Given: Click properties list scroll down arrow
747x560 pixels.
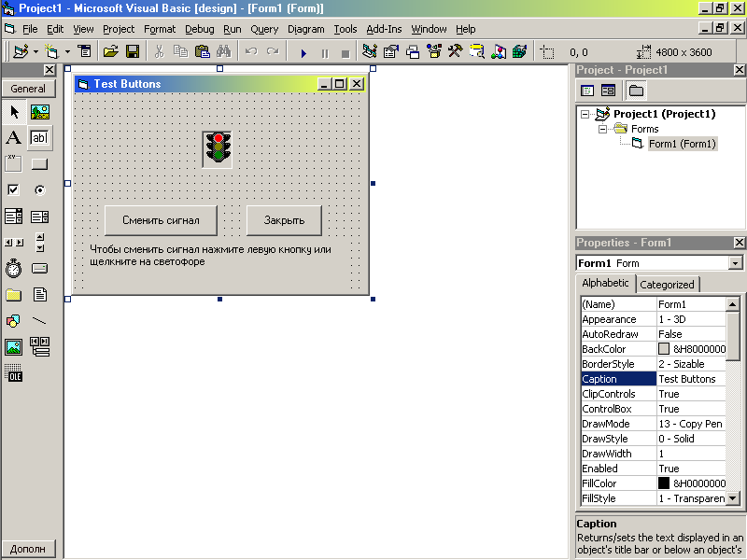Looking at the screenshot, I should [733, 498].
